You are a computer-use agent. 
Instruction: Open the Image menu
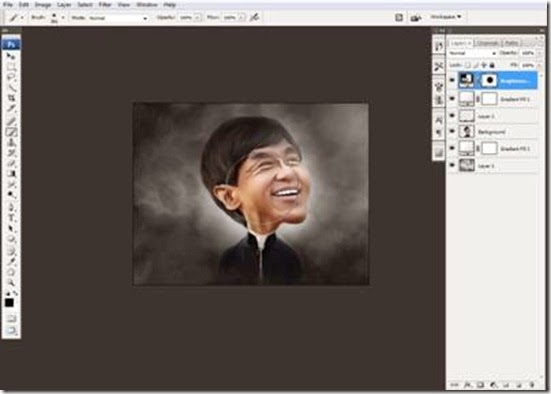pos(43,5)
